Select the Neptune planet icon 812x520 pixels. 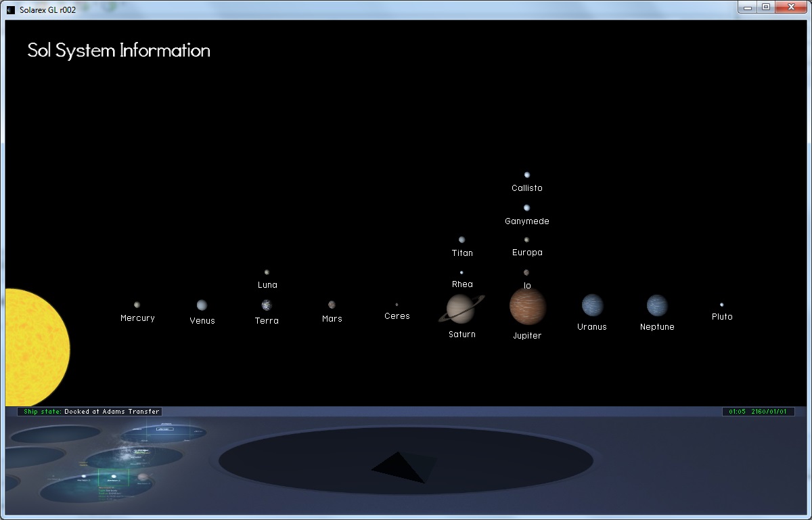pyautogui.click(x=656, y=305)
